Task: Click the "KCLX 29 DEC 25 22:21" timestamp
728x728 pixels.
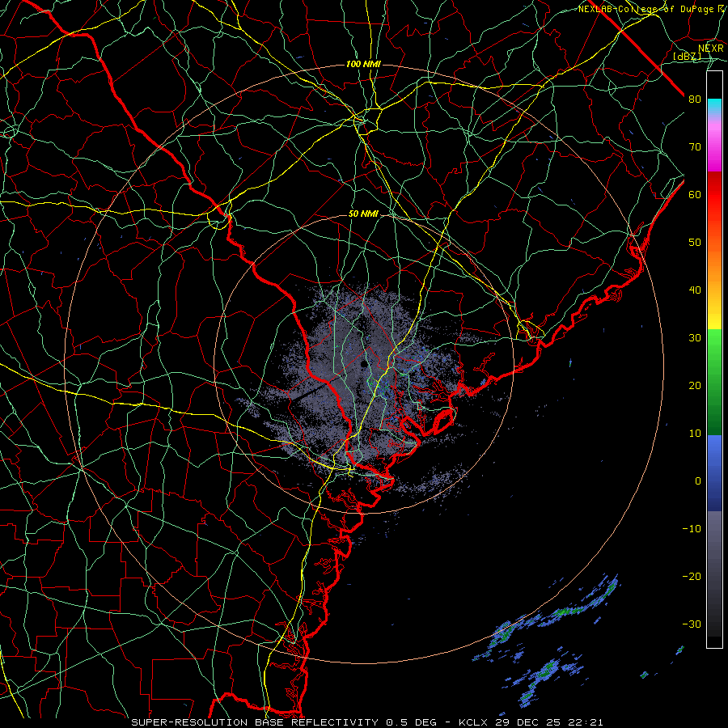Action: pos(531,722)
